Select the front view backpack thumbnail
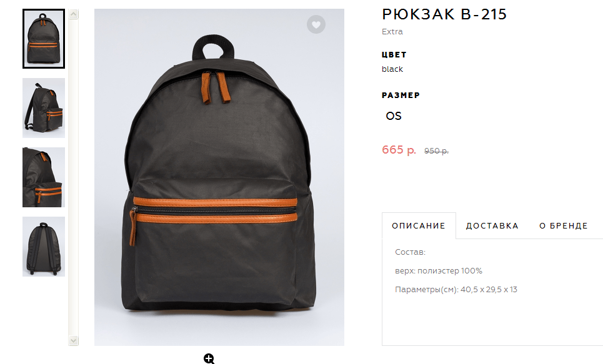The height and width of the screenshot is (364, 603). pos(44,39)
